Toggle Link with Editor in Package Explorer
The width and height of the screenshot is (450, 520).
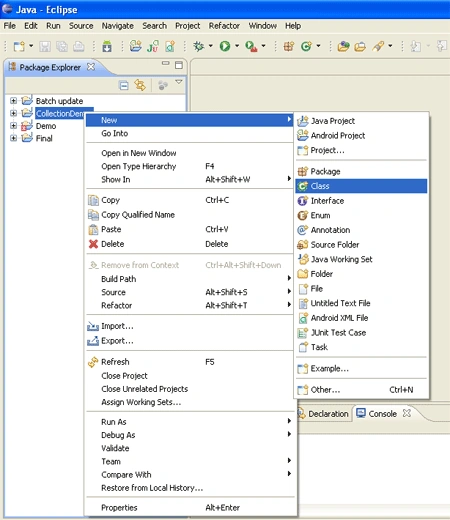(140, 85)
